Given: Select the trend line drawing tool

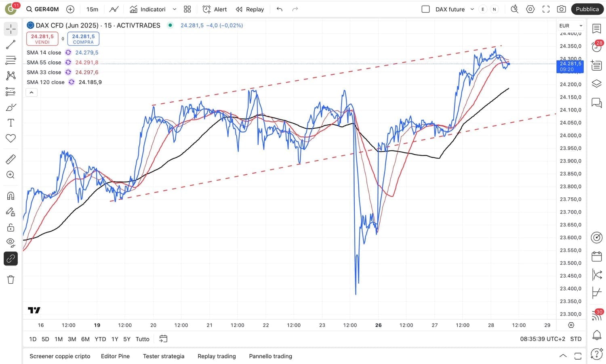Looking at the screenshot, I should click(11, 44).
